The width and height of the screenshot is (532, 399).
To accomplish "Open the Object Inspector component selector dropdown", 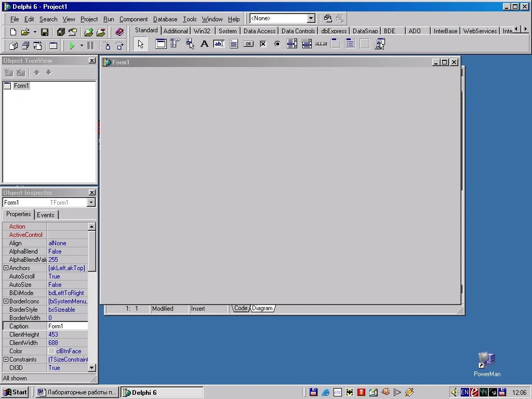I will pyautogui.click(x=91, y=203).
